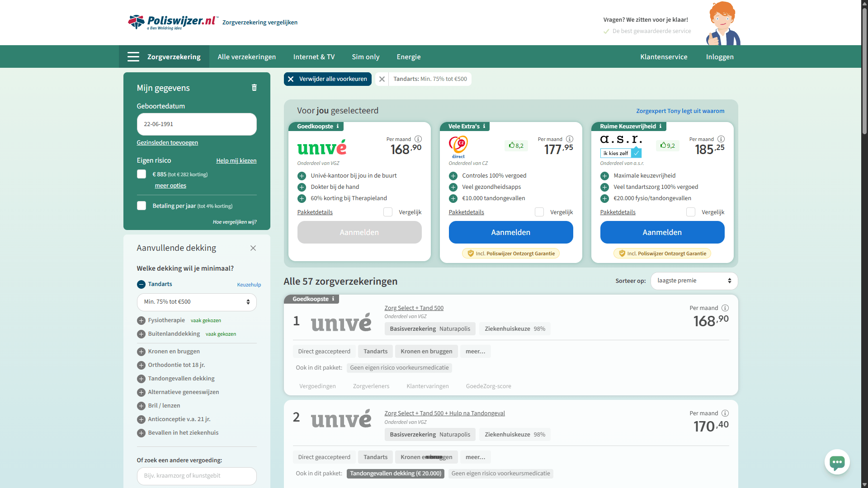Open the Sorteer op dropdown
The height and width of the screenshot is (488, 868).
tap(694, 281)
